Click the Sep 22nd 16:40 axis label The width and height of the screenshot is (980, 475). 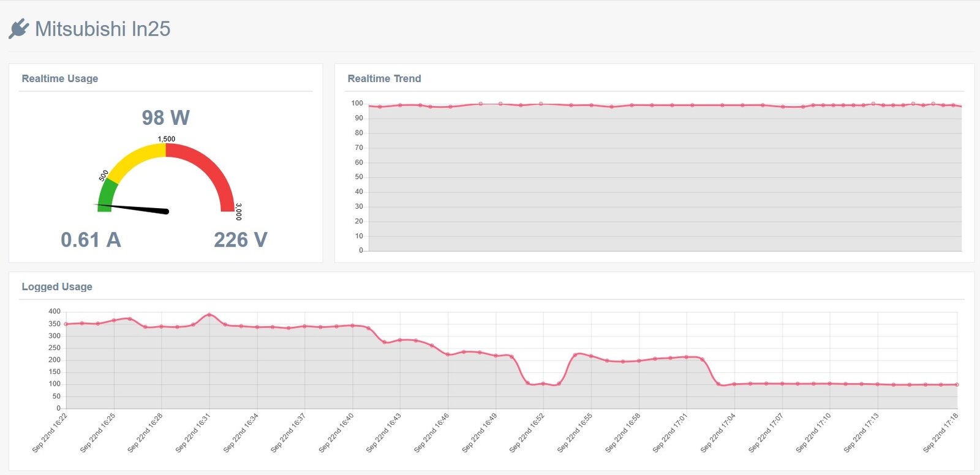tap(337, 433)
